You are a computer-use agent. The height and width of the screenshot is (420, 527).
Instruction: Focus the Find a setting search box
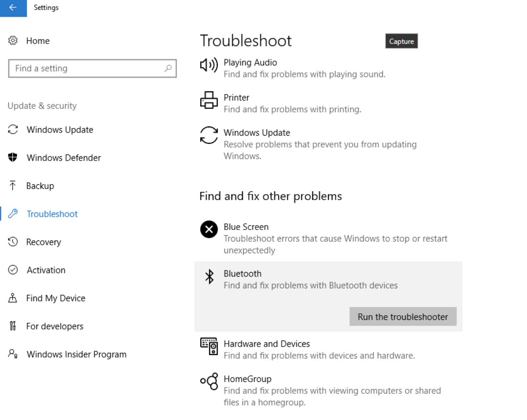[x=88, y=68]
